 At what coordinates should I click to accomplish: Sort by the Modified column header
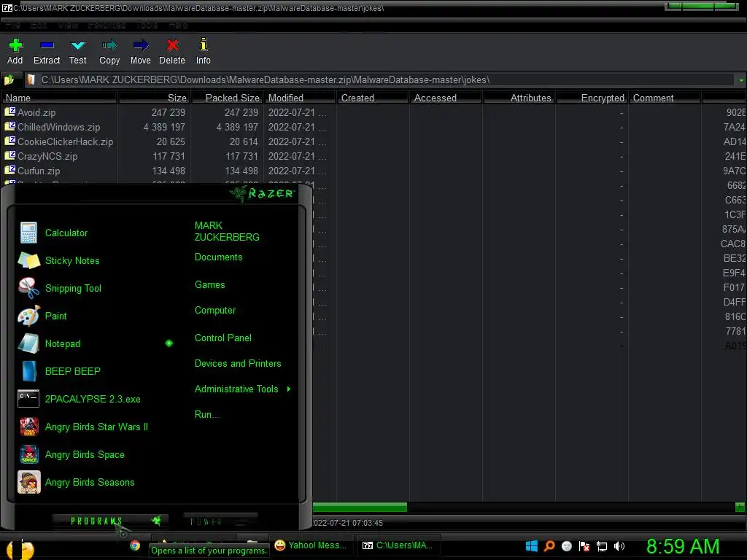point(300,98)
